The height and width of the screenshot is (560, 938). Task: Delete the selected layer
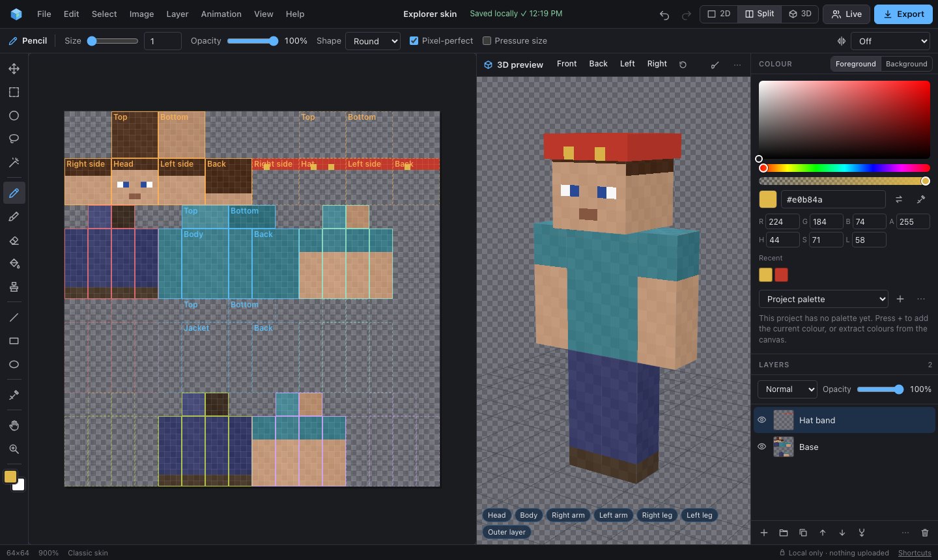click(x=925, y=533)
